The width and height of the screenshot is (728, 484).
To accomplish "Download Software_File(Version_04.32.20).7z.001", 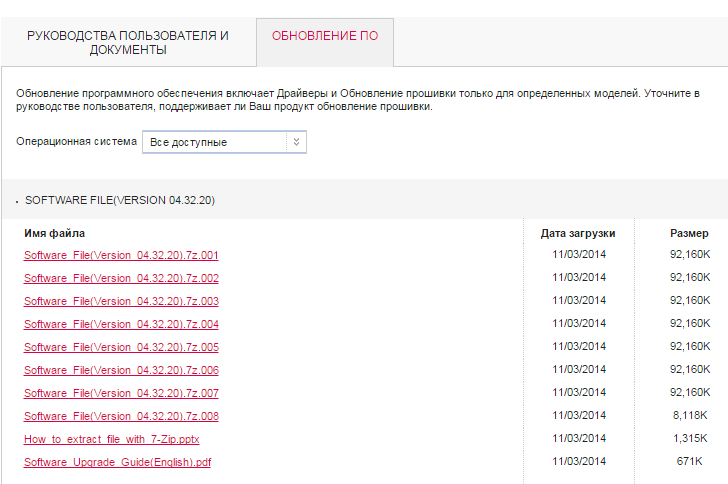I will (121, 255).
